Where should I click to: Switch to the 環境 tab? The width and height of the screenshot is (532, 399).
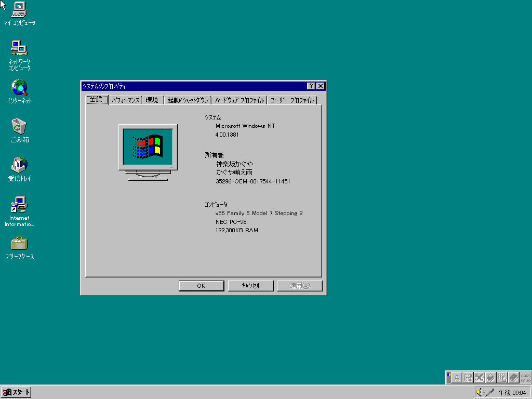pyautogui.click(x=152, y=100)
